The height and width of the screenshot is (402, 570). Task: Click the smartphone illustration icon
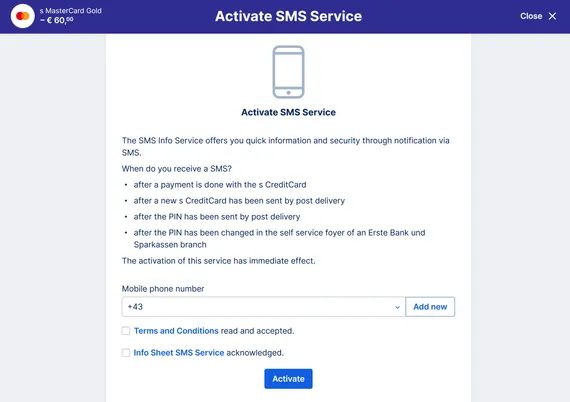click(x=288, y=72)
